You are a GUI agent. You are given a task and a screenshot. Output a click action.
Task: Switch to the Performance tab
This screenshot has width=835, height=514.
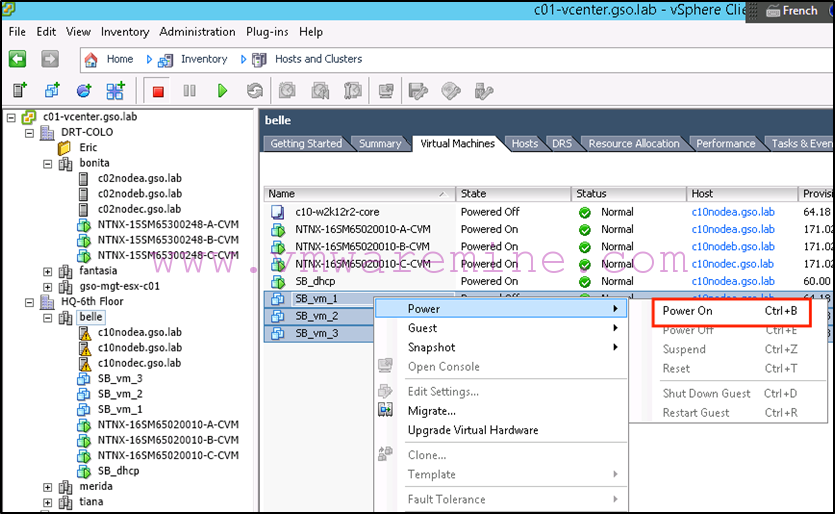[725, 143]
